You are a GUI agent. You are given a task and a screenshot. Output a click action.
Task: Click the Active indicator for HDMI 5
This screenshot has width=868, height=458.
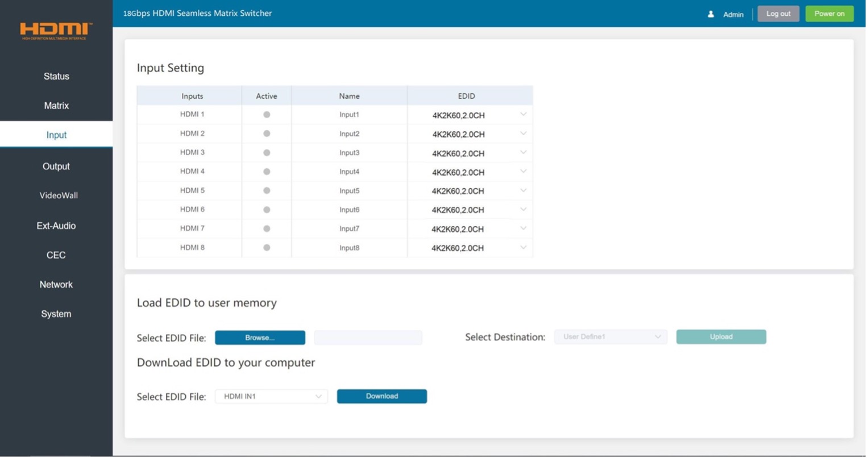(x=266, y=190)
